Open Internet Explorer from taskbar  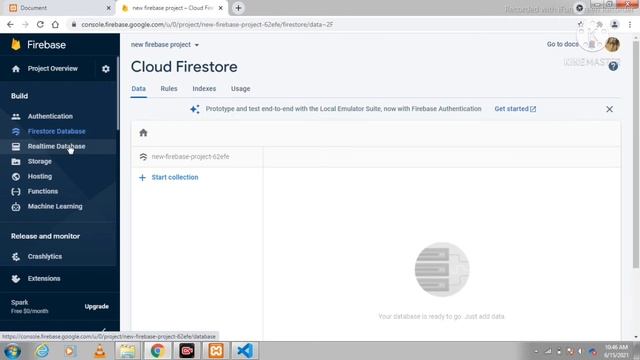point(42,351)
